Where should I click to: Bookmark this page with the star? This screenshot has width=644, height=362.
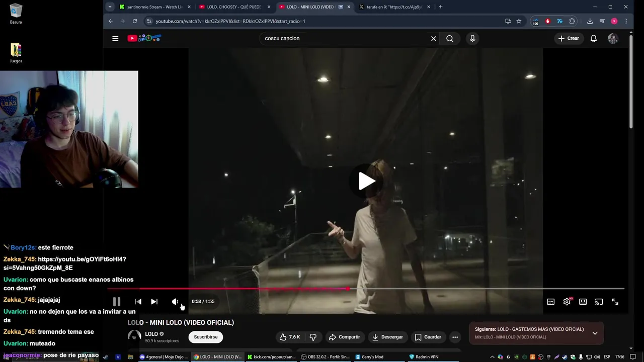pos(519,21)
